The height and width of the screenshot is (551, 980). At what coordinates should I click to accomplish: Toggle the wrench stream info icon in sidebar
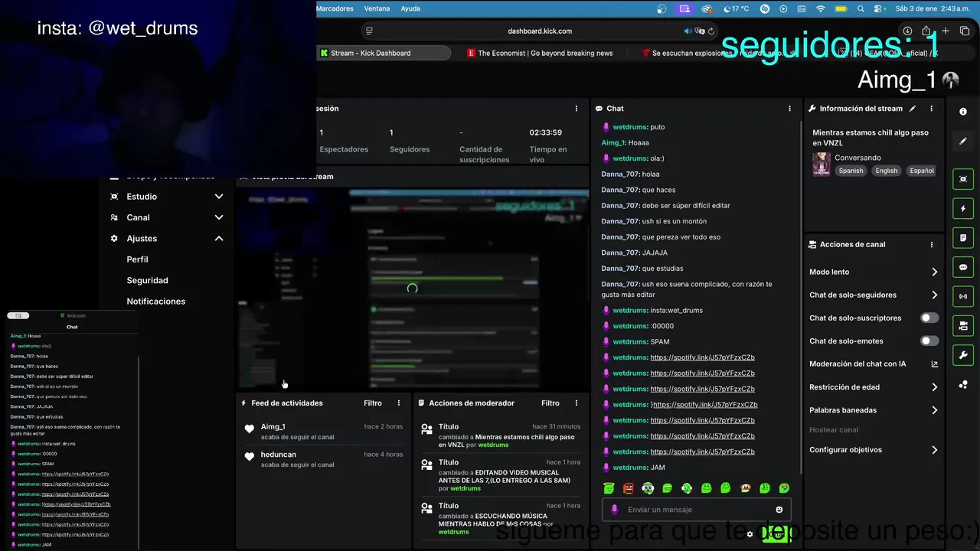tap(963, 355)
